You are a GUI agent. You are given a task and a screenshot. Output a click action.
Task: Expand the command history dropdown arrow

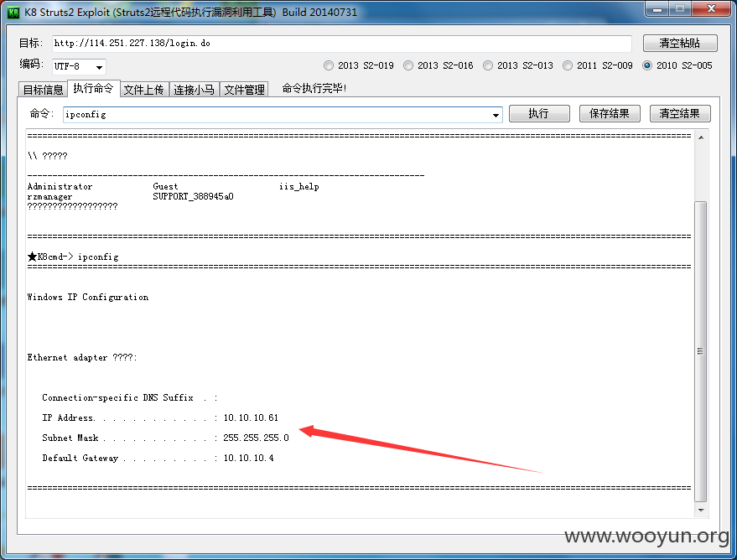pos(496,115)
